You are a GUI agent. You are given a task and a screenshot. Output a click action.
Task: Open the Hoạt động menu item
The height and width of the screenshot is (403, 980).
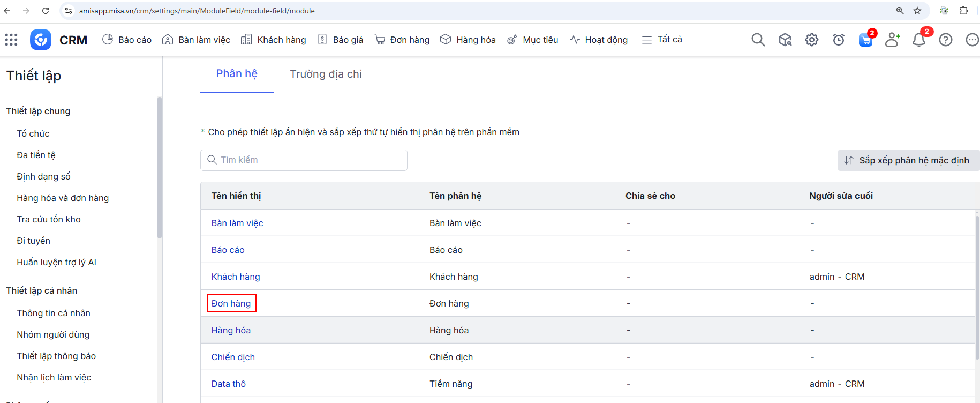(x=599, y=40)
